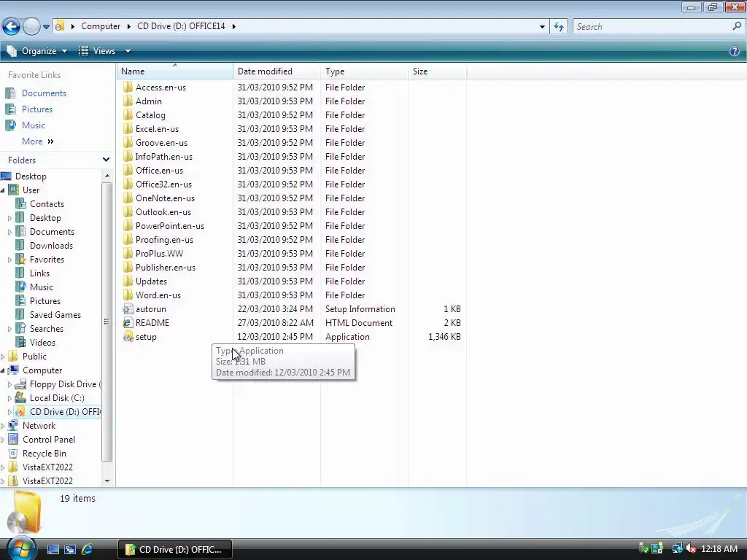
Task: Click folder tree scrollbar up arrow
Action: tap(107, 176)
